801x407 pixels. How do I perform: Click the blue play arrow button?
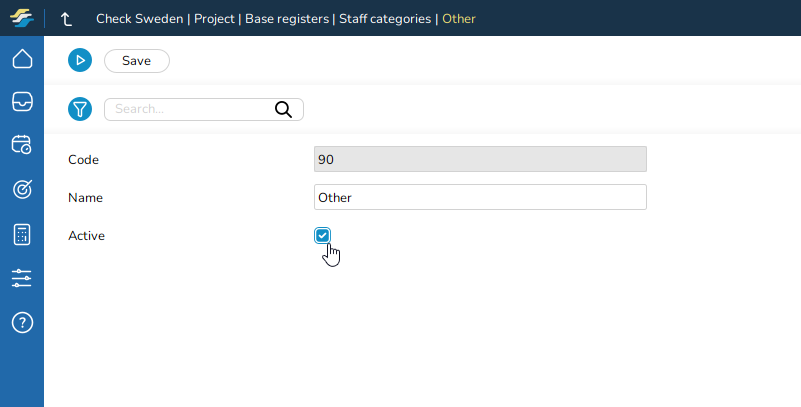coord(80,61)
